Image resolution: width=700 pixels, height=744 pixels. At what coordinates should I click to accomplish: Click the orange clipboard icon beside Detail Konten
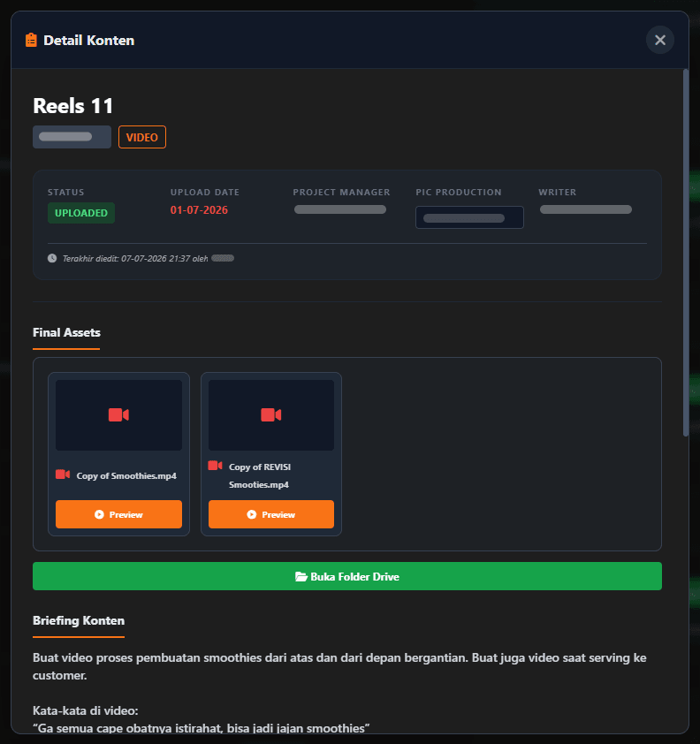31,40
